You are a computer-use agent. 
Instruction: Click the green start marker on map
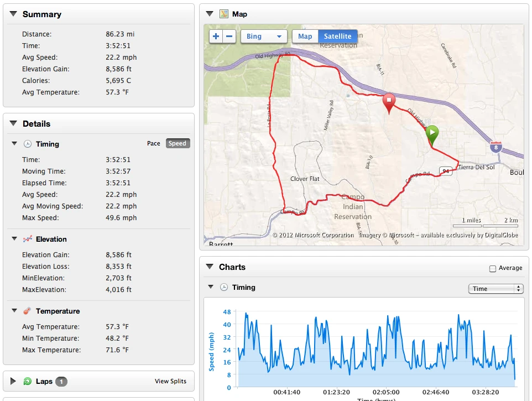pyautogui.click(x=432, y=134)
